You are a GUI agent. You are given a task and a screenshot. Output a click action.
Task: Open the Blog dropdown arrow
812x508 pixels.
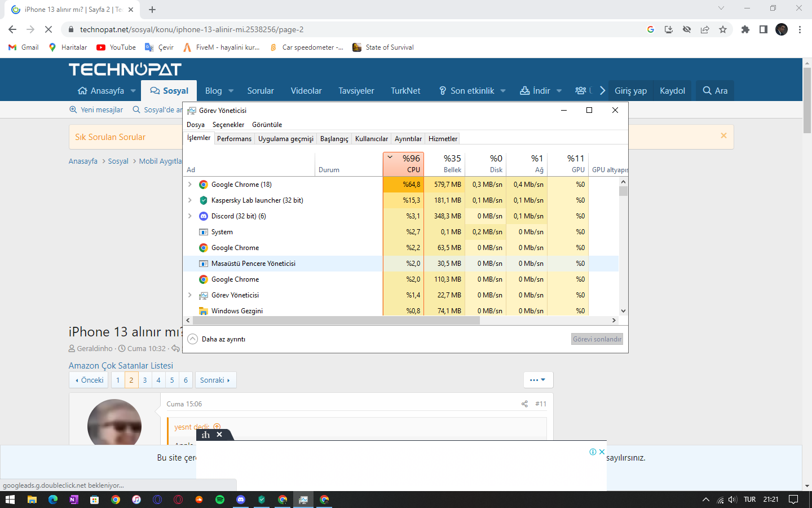[231, 91]
